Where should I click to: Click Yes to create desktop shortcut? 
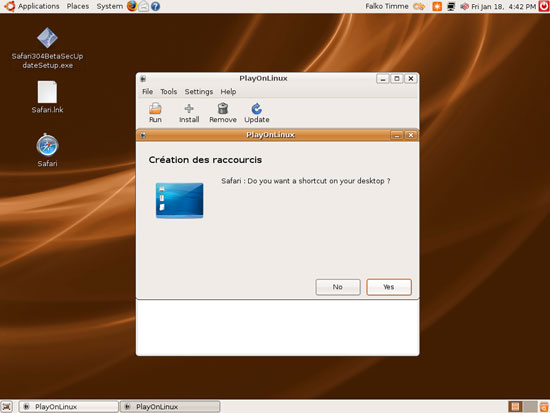point(389,287)
